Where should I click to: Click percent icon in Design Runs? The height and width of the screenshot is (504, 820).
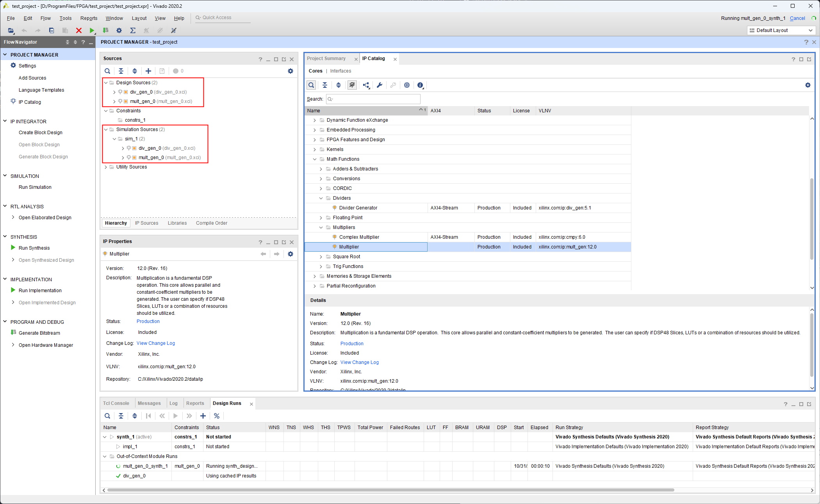217,416
